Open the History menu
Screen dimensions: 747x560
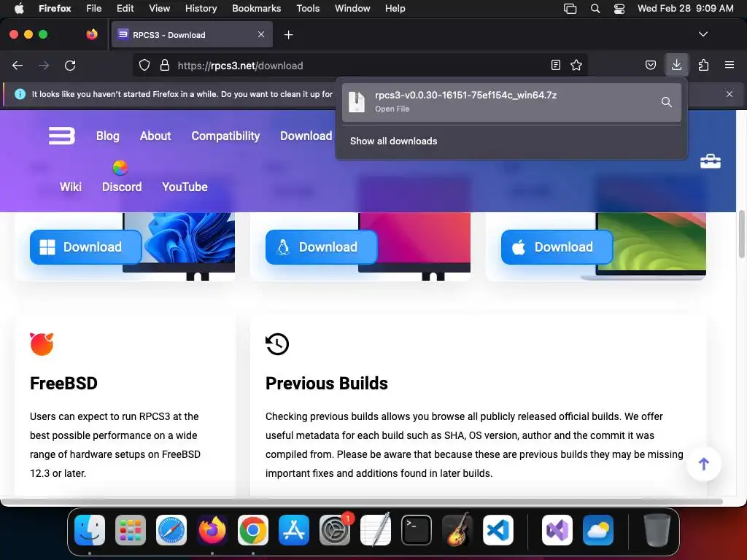pos(201,9)
